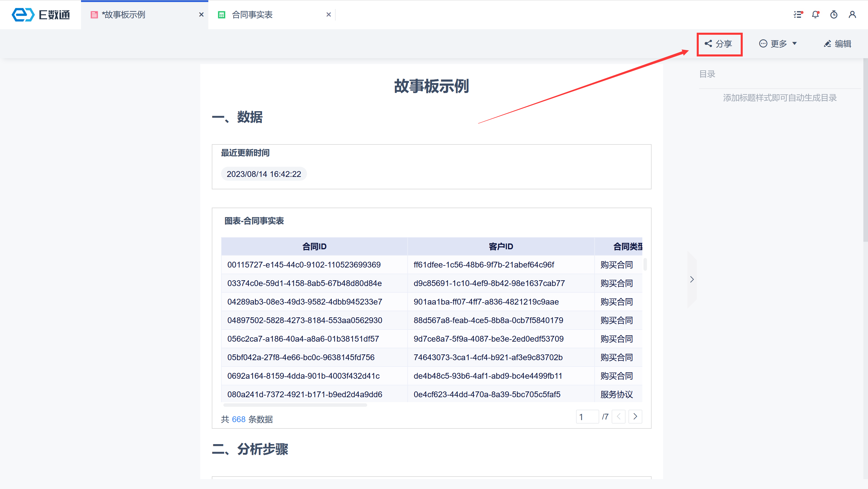Open the user profile icon
Viewport: 868px width, 489px height.
click(852, 14)
